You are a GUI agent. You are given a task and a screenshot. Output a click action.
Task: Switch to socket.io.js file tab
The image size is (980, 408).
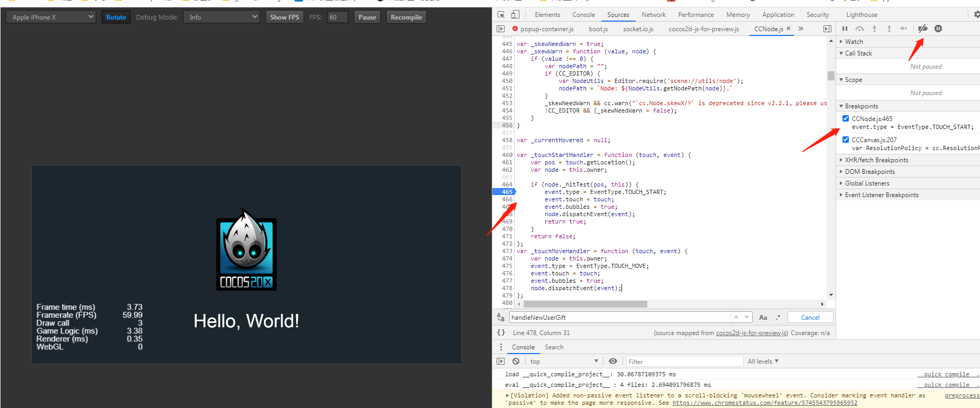[638, 29]
